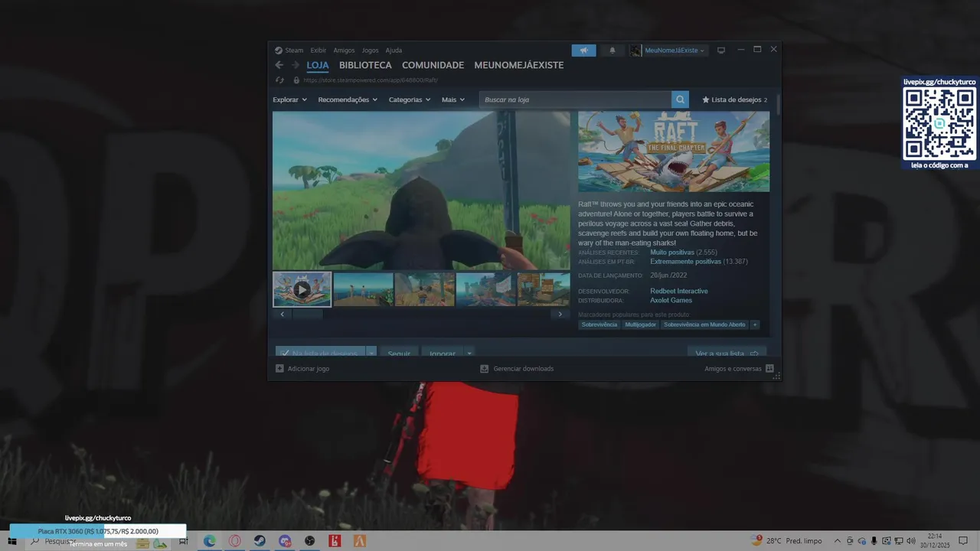
Task: Click the Multijogador tag
Action: [640, 324]
